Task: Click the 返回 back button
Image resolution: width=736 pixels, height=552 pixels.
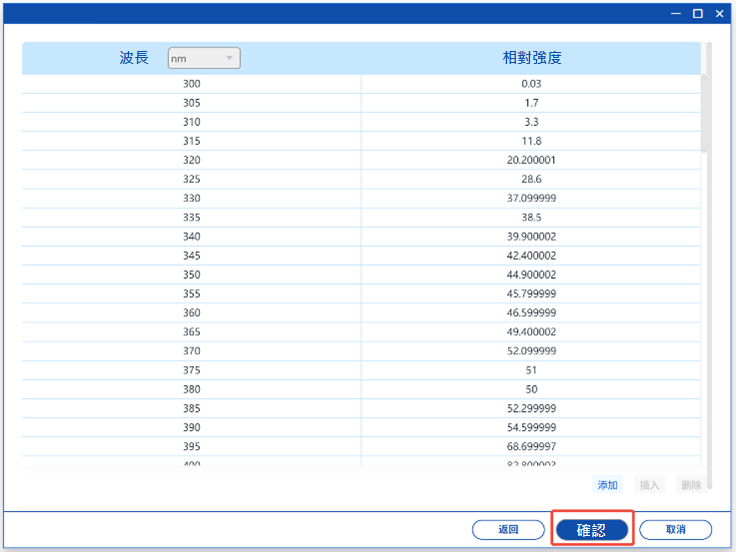Action: [508, 530]
